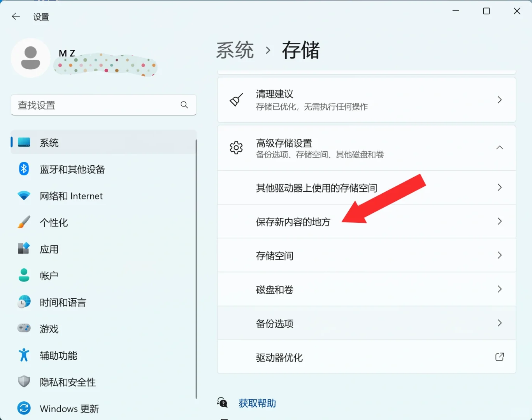This screenshot has height=420, width=532.
Task: Click the search magnifier icon
Action: (x=184, y=105)
